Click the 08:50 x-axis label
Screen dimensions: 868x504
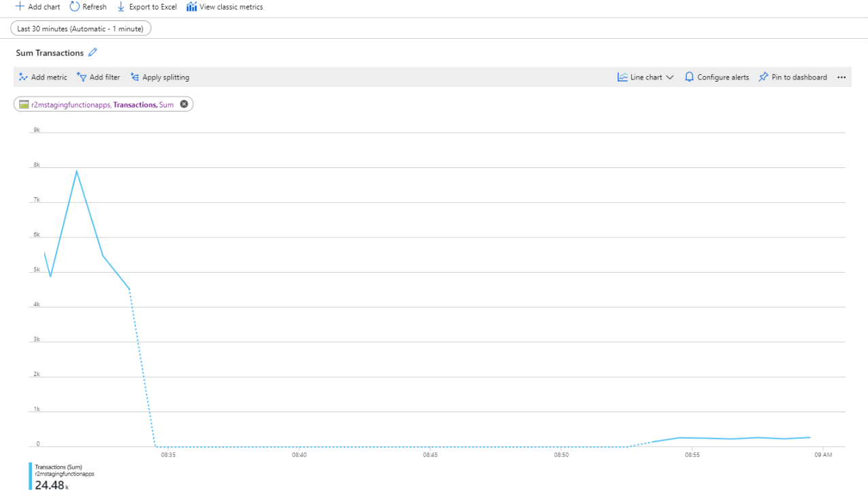(x=561, y=454)
